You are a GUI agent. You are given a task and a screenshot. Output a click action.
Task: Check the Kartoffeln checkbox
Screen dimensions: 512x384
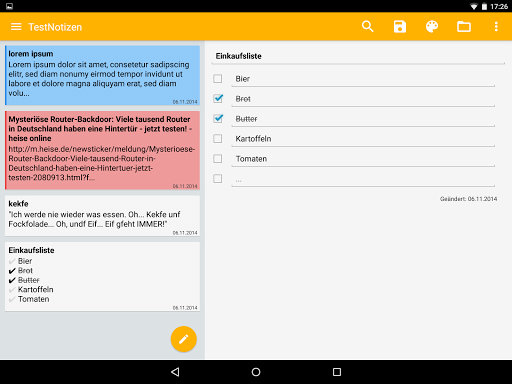218,139
